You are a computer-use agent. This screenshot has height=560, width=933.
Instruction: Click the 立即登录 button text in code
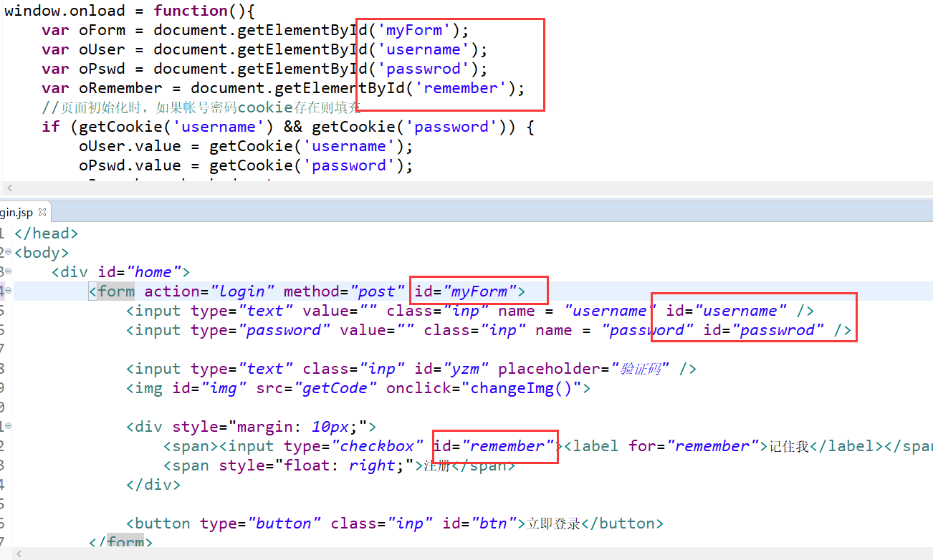click(x=553, y=523)
